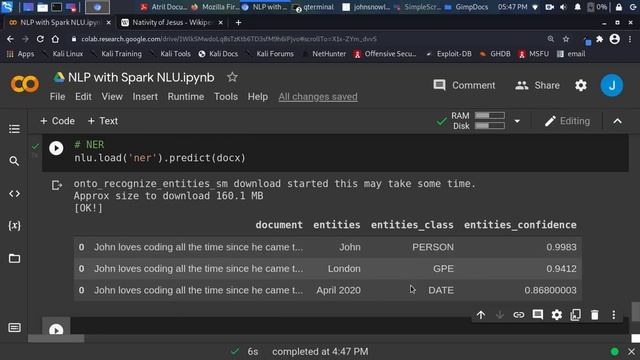This screenshot has height=360, width=640.
Task: Open the notifications bell in system tray
Action: [x=577, y=7]
